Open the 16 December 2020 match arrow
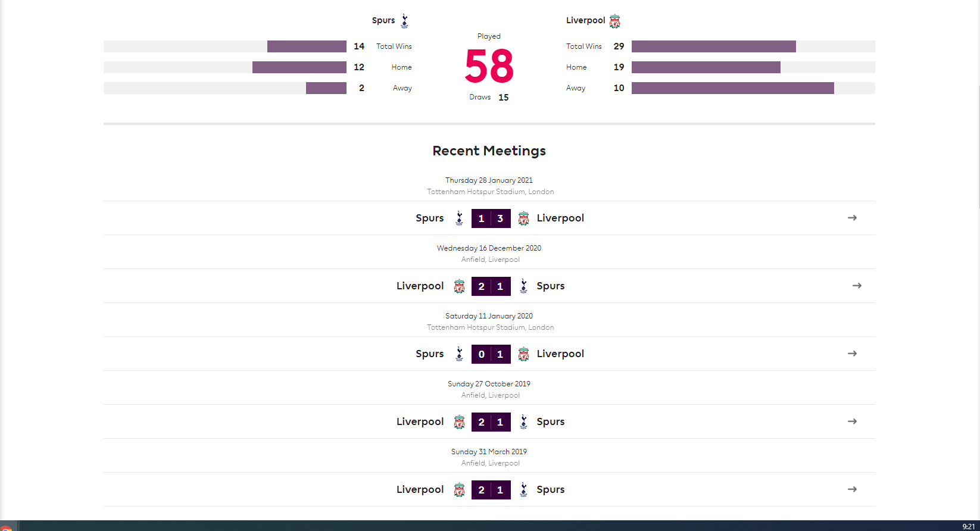This screenshot has height=531, width=980. [x=857, y=286]
